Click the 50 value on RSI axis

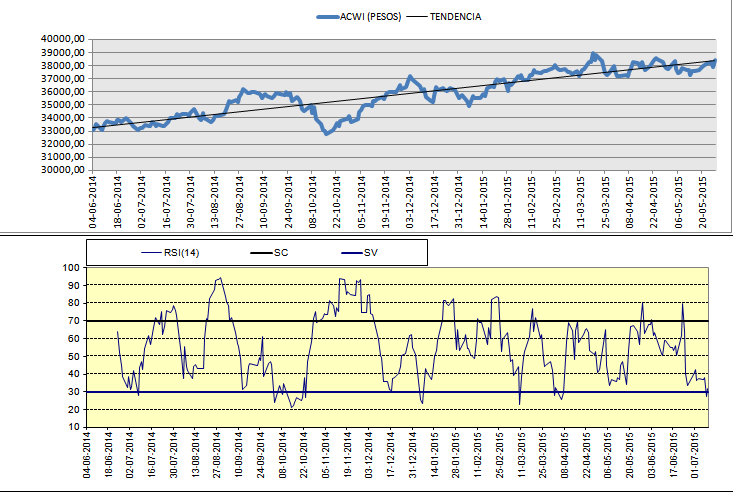click(x=74, y=357)
